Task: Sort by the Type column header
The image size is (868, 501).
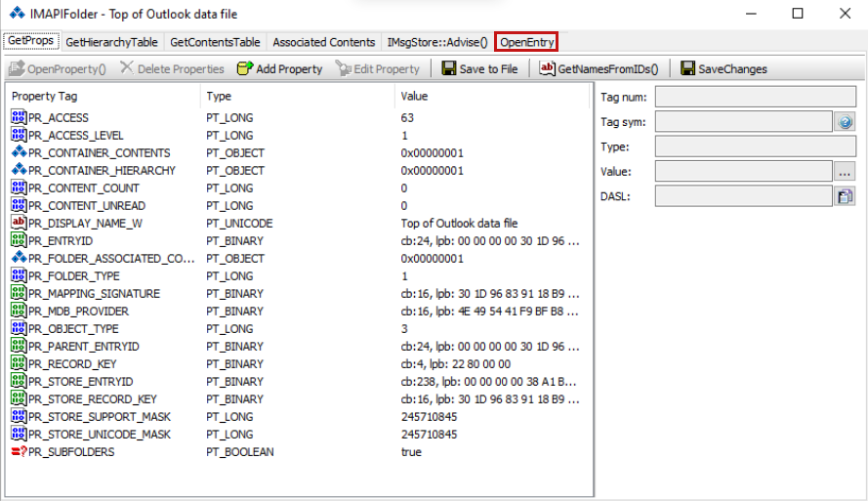Action: pyautogui.click(x=297, y=96)
